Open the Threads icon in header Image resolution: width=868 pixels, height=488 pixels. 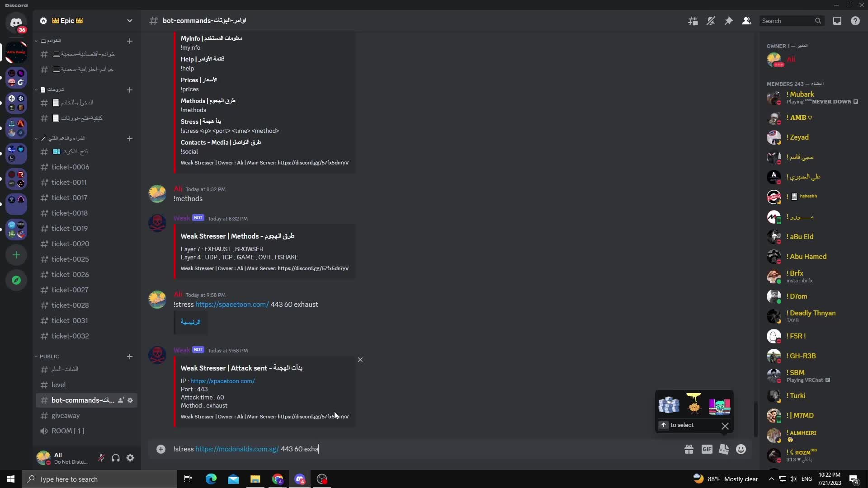(x=693, y=21)
